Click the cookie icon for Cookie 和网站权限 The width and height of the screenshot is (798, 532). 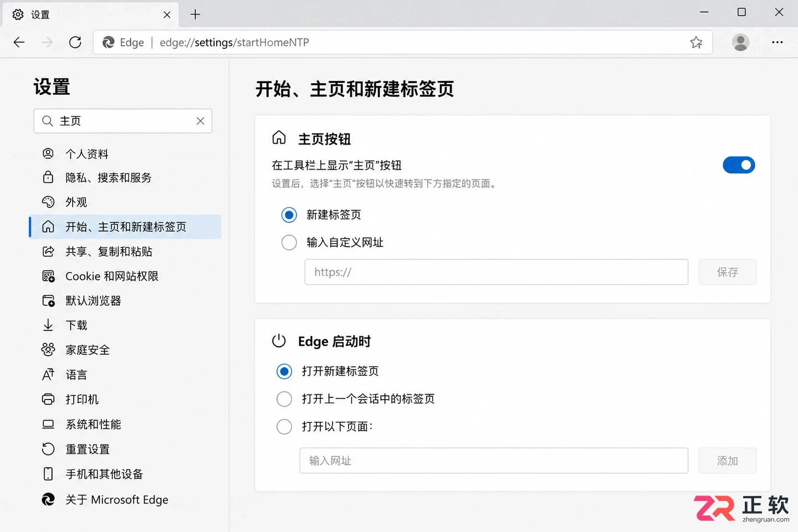(48, 276)
